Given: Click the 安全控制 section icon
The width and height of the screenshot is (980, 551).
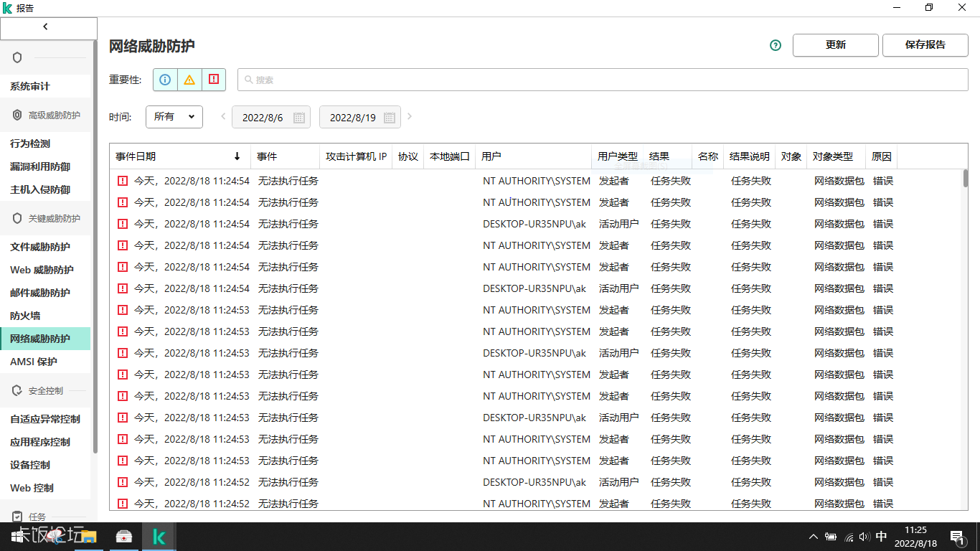Looking at the screenshot, I should [x=17, y=390].
